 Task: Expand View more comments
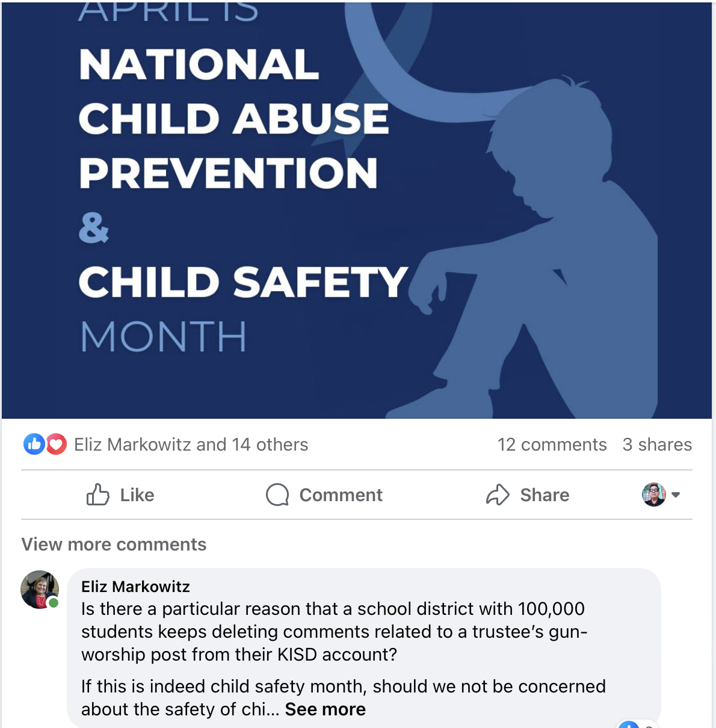pos(114,544)
